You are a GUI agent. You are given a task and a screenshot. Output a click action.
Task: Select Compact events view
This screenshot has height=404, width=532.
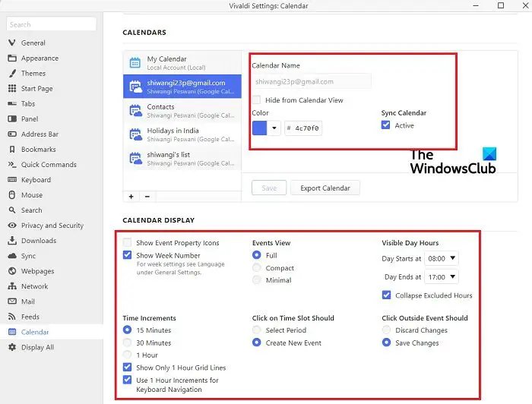point(257,268)
